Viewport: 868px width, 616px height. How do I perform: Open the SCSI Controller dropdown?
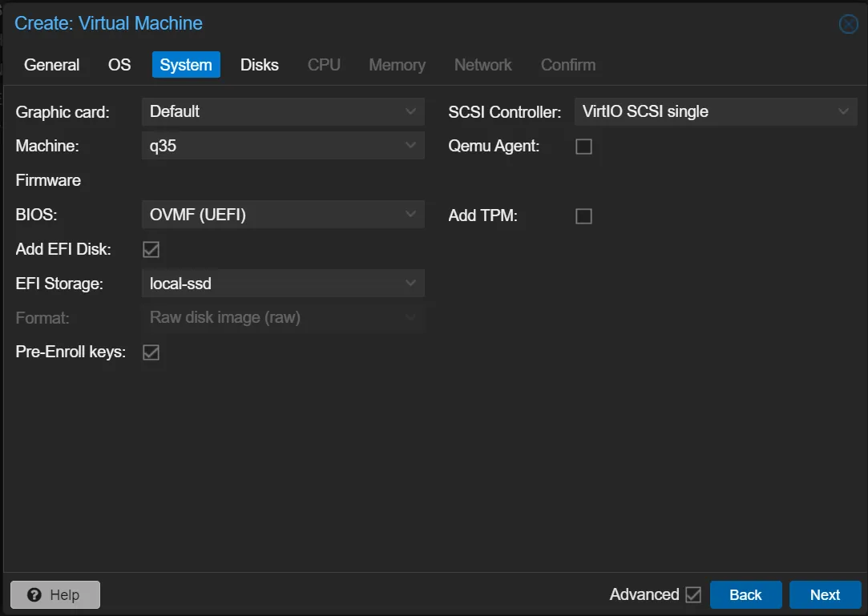pyautogui.click(x=715, y=111)
